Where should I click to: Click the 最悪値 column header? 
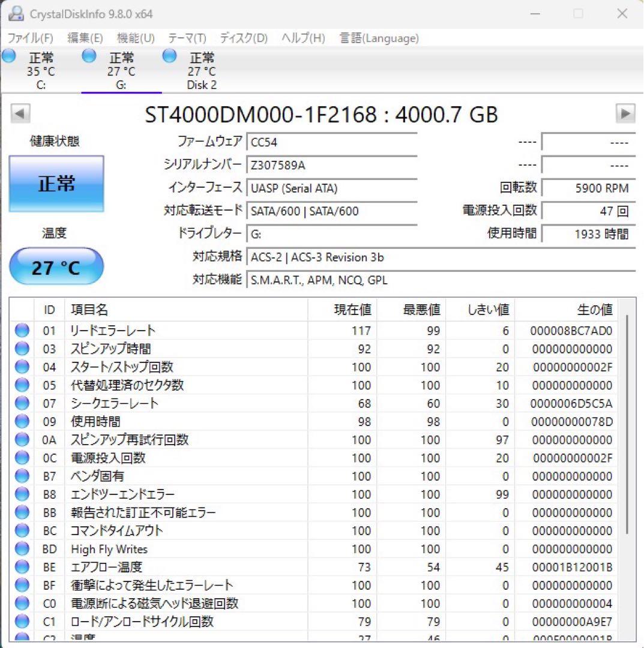pyautogui.click(x=411, y=310)
